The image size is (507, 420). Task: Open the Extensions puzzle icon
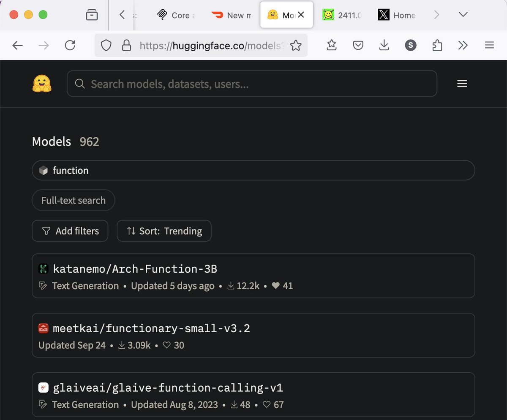437,45
